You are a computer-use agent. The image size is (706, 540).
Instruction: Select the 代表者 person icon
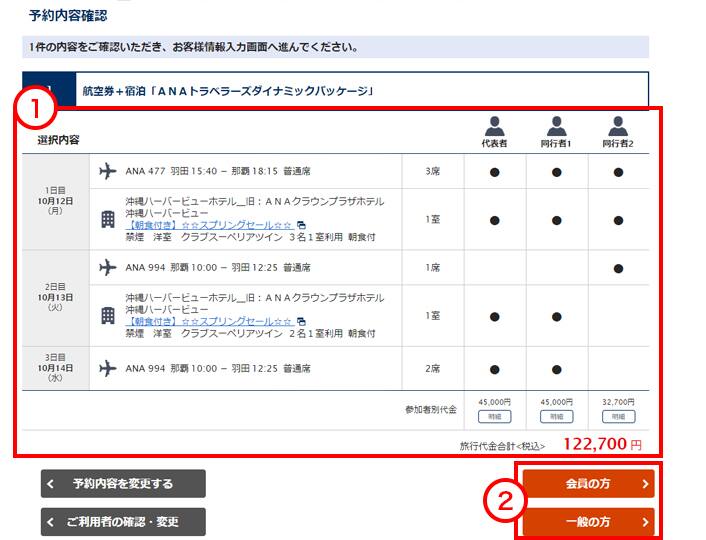pos(494,127)
